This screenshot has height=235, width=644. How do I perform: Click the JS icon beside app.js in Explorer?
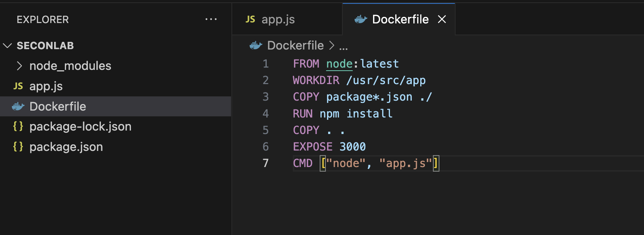point(18,86)
